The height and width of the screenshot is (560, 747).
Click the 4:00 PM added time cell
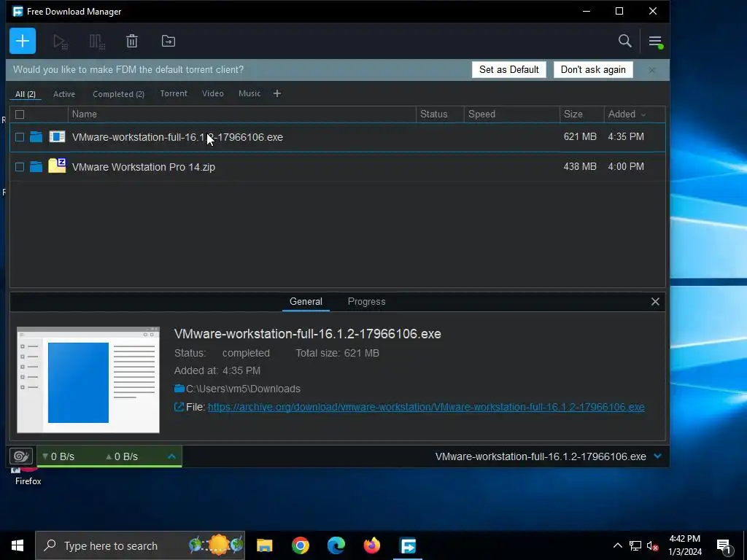(x=626, y=167)
